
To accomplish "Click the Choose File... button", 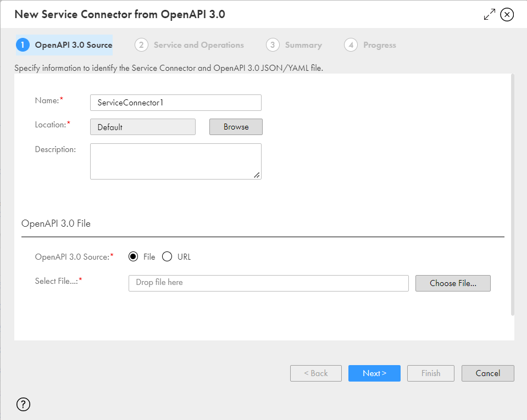I will point(453,283).
